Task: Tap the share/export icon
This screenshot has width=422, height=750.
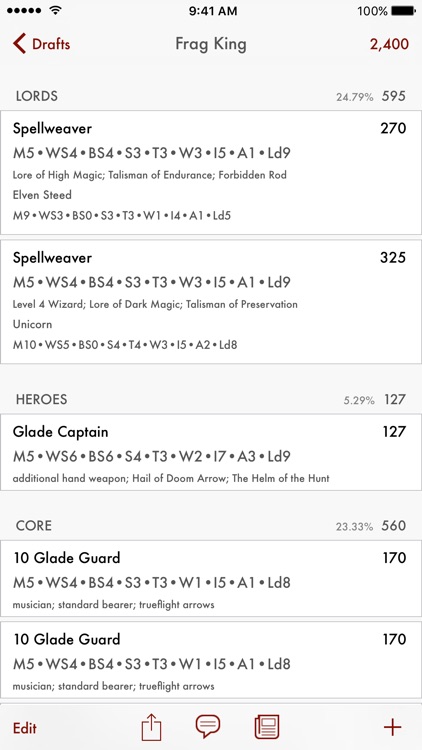Action: [x=152, y=728]
